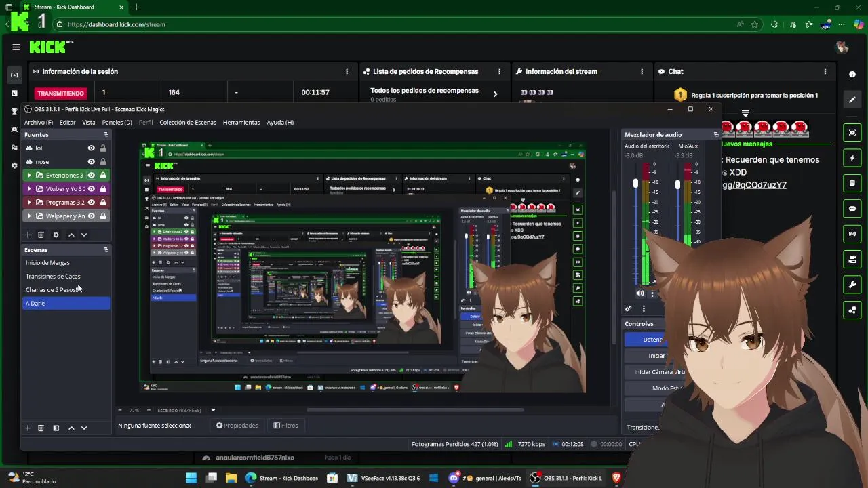Open Kick sidebar stream icon
This screenshot has width=868, height=488.
point(14,75)
